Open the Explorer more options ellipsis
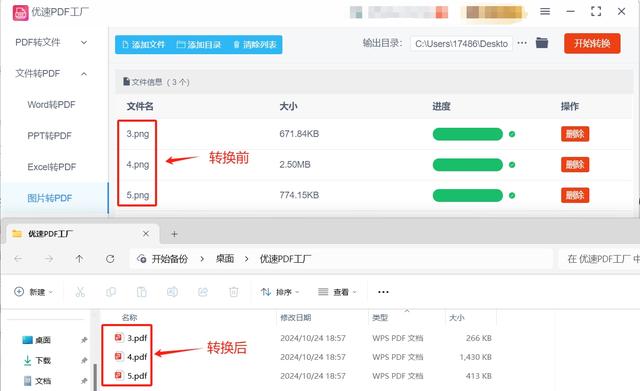This screenshot has width=640, height=391. 383,292
